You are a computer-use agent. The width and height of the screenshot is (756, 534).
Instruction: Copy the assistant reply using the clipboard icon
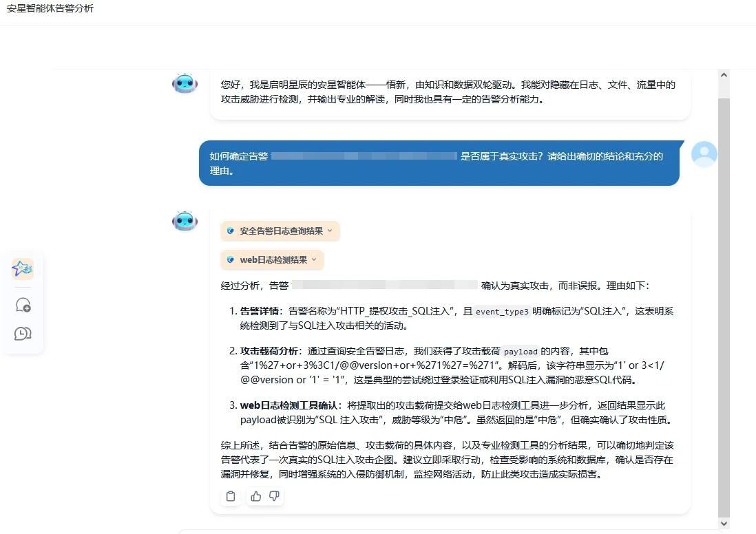pos(231,496)
